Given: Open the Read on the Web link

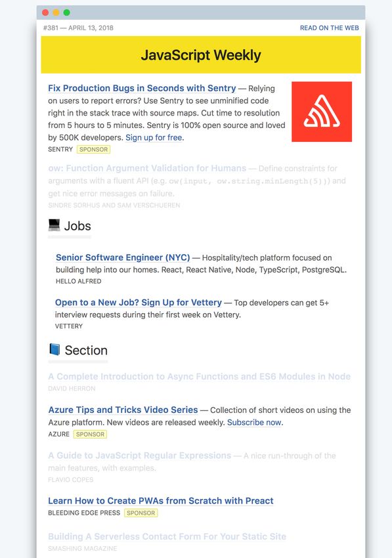Looking at the screenshot, I should click(x=330, y=28).
